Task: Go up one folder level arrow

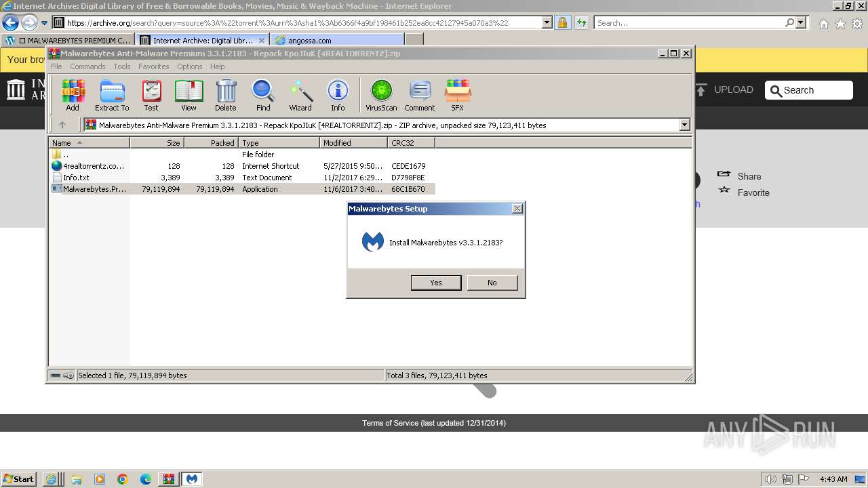Action: pos(62,125)
